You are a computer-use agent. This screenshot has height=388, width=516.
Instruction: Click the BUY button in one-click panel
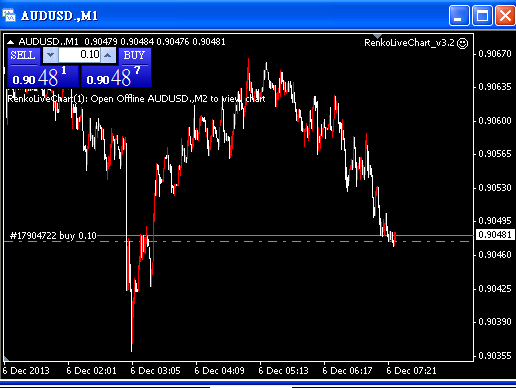tap(134, 55)
